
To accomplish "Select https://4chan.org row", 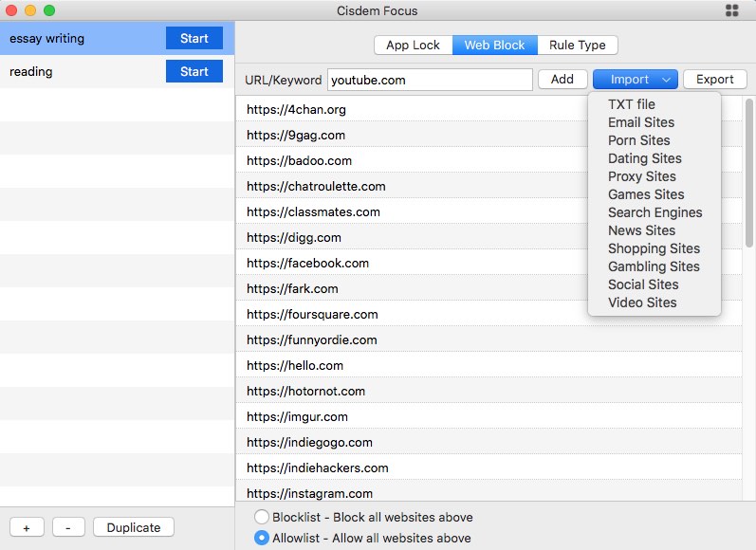I will pos(489,109).
